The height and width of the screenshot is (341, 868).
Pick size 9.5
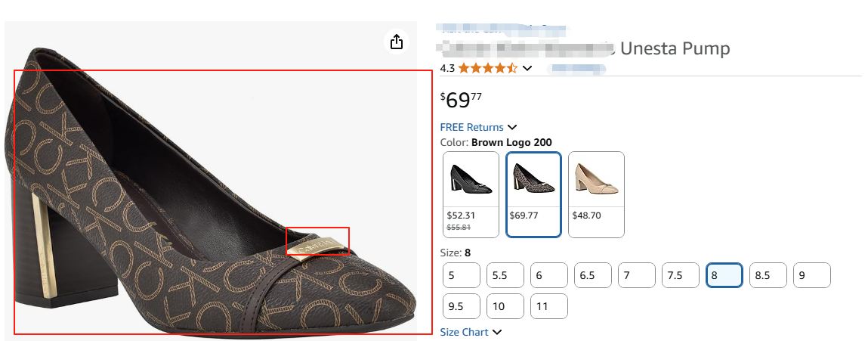point(462,306)
